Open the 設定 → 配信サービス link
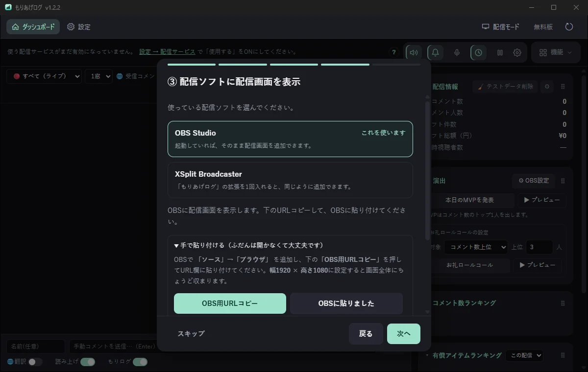Screen dimensions: 588x372 click(167, 51)
